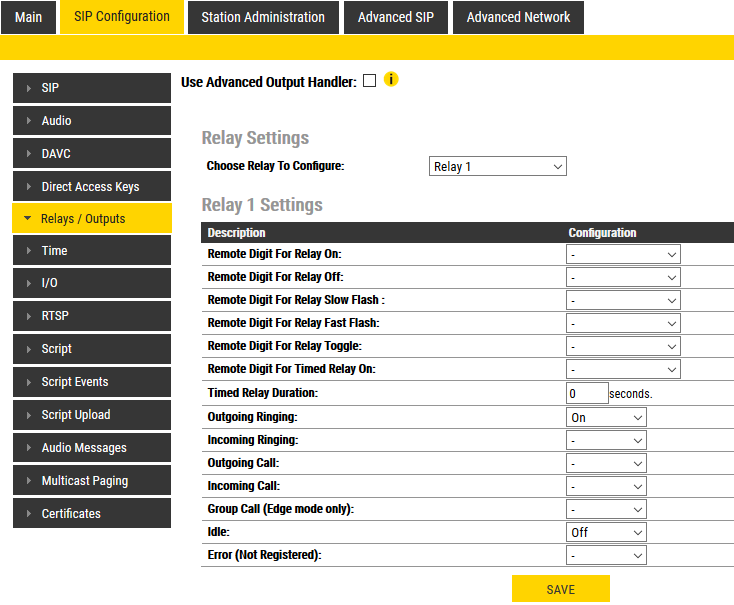
Task: Click the arrow icon beside Script Upload
Action: point(28,415)
